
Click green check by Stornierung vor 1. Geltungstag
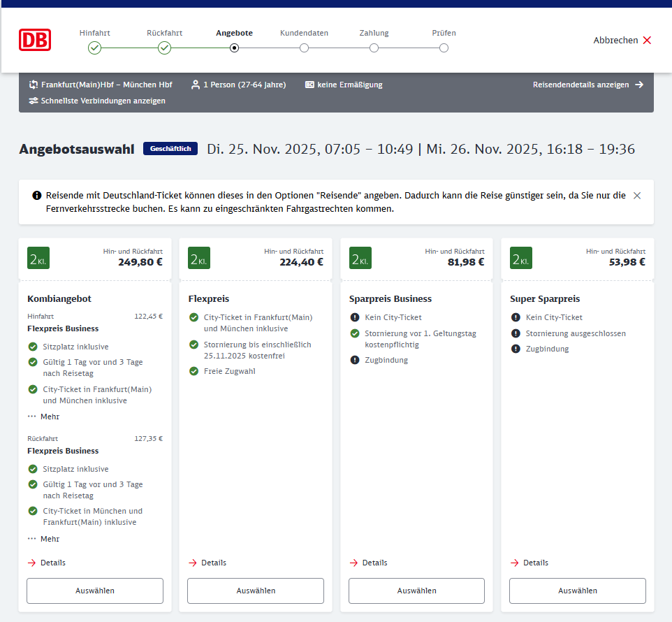pos(355,333)
